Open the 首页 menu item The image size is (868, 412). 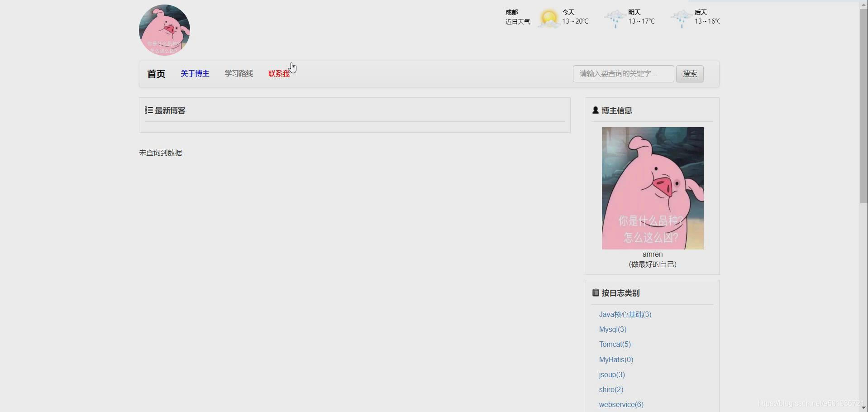[x=156, y=73]
